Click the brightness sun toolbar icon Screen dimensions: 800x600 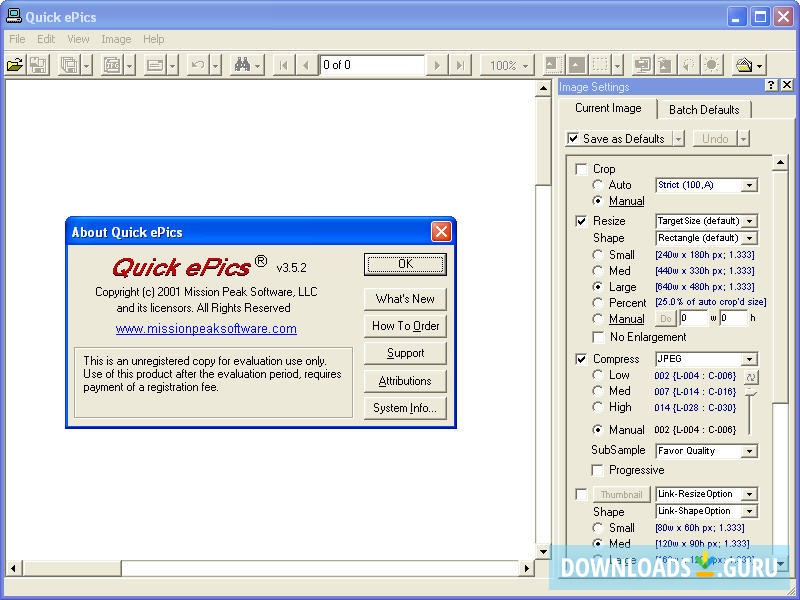point(712,65)
